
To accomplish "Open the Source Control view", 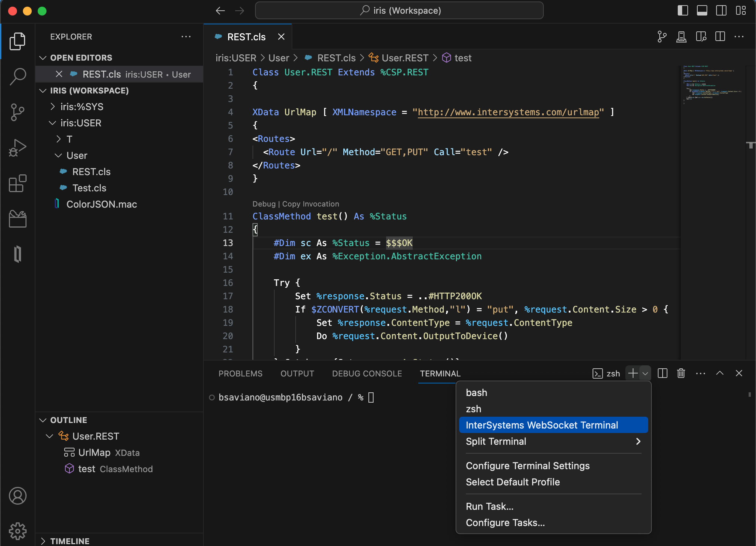I will [x=17, y=112].
